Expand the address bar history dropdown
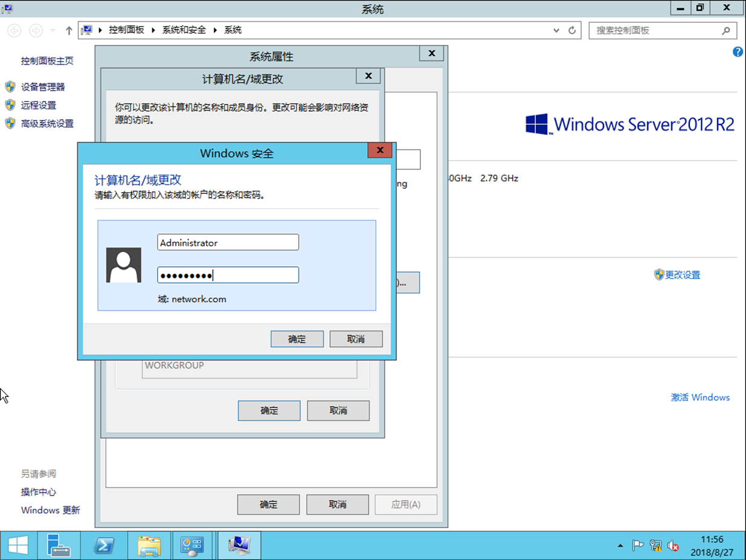The height and width of the screenshot is (560, 746). [x=556, y=30]
